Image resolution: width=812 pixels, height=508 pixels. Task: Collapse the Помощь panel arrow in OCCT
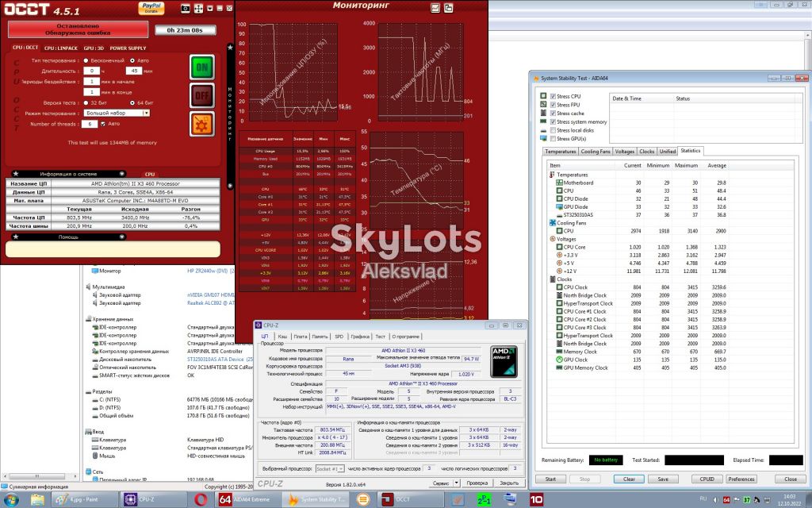coord(121,237)
